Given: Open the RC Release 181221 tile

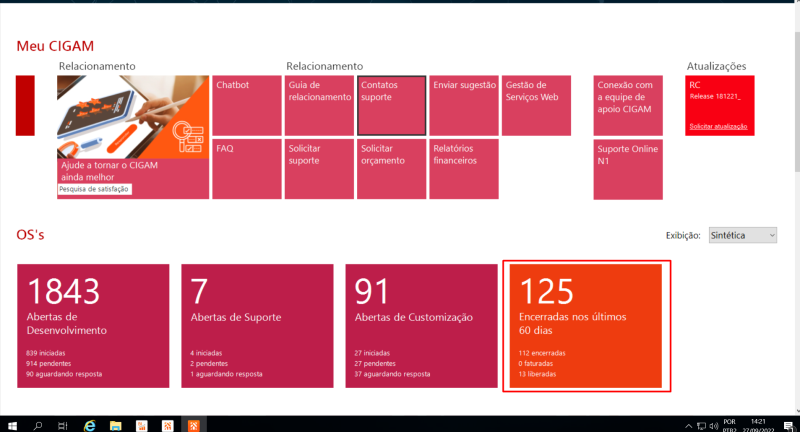Looking at the screenshot, I should click(720, 106).
